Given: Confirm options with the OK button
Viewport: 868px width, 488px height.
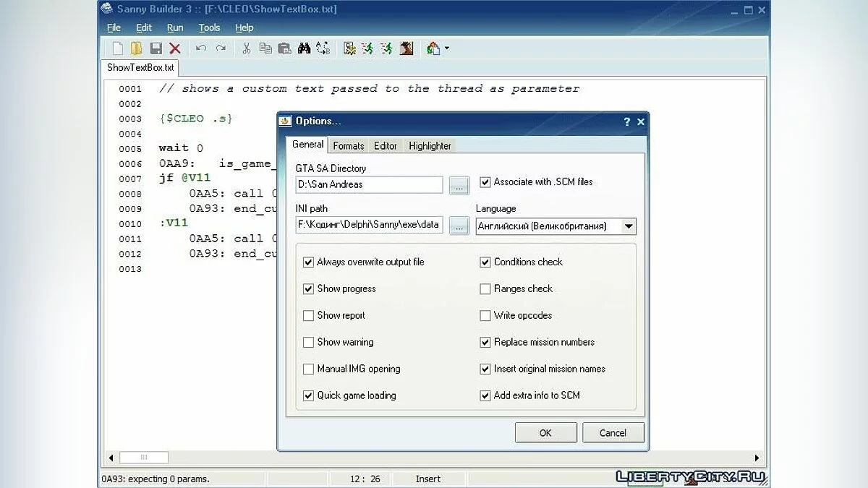Looking at the screenshot, I should coord(545,432).
